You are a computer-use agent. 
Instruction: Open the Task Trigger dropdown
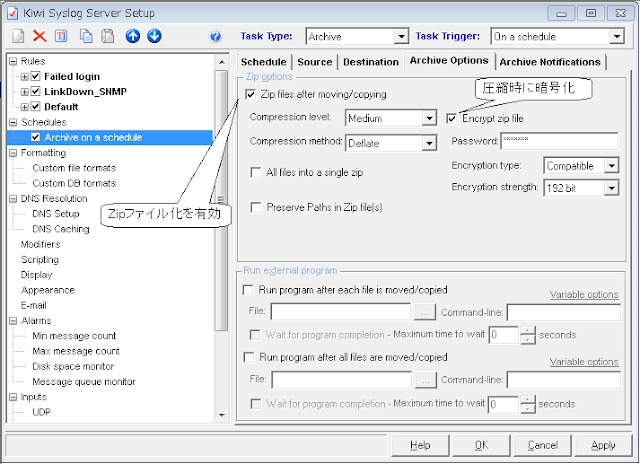(x=617, y=37)
